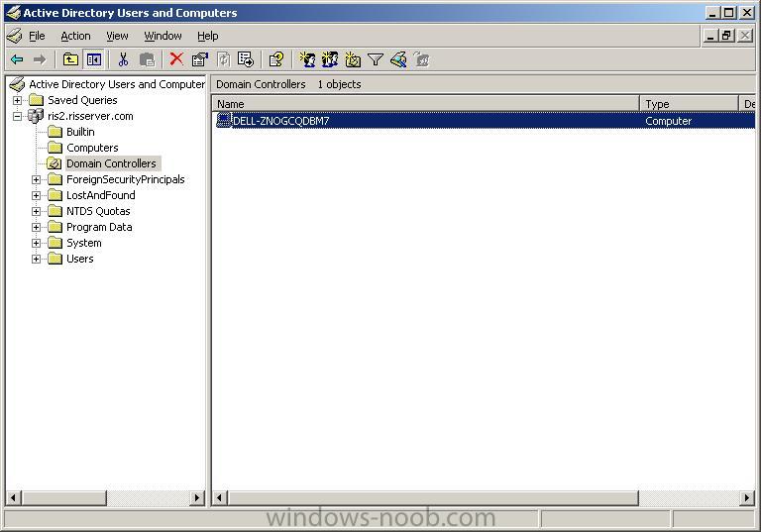Viewport: 761px width, 532px height.
Task: Sort the list by the Name column header
Action: (x=426, y=104)
